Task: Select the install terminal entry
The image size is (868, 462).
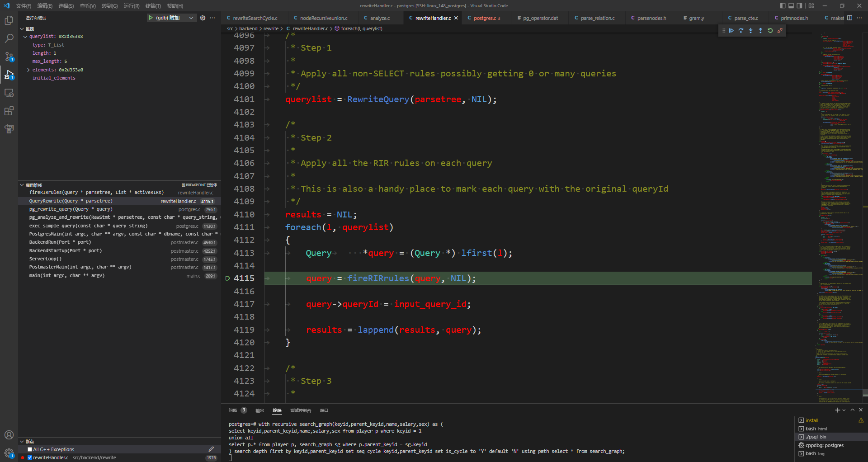Action: 831,420
